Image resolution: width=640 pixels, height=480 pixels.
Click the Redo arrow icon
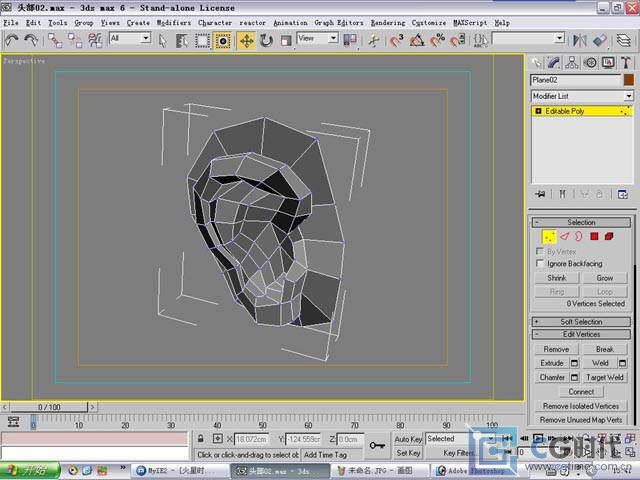(x=31, y=40)
